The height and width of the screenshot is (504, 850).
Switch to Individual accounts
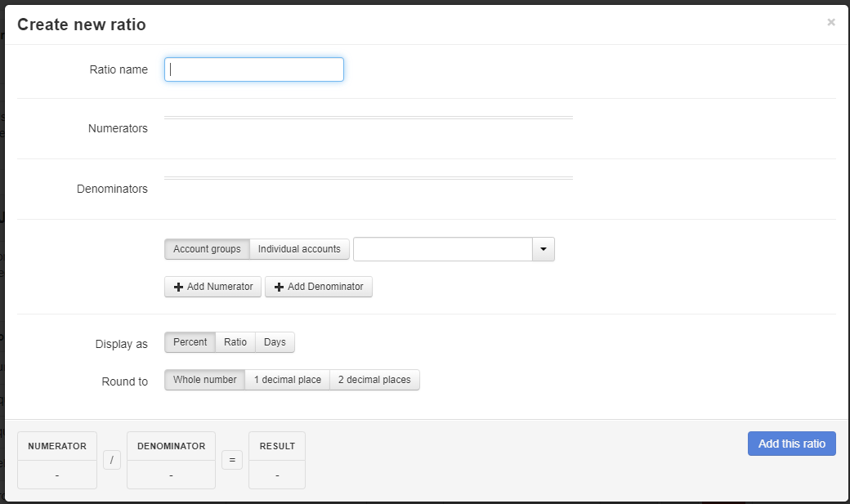299,249
